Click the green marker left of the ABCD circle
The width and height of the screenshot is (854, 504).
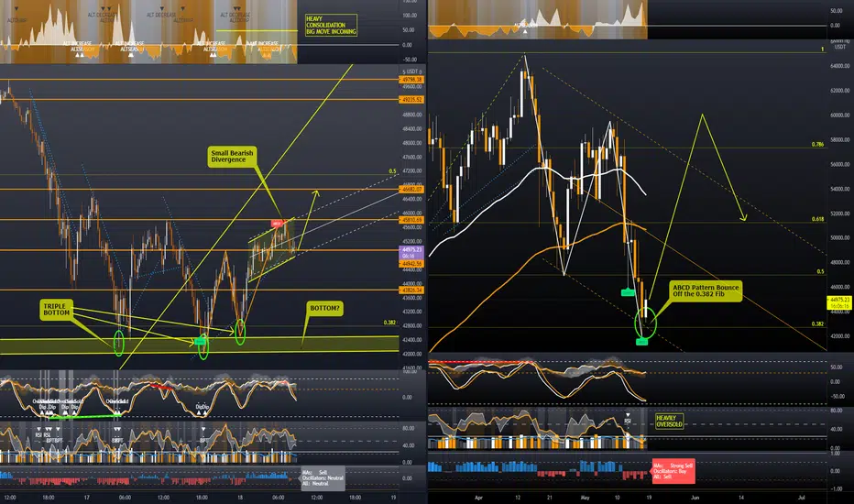[x=628, y=292]
